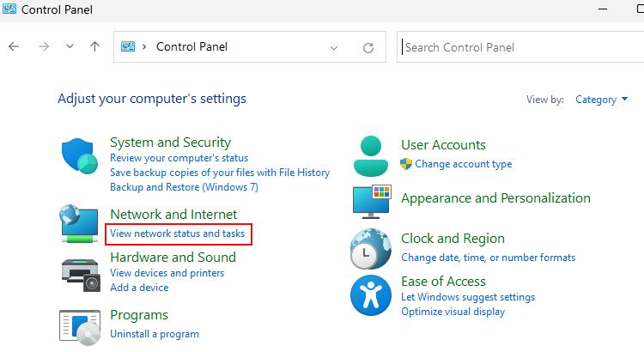Click Uninstall a program link
The image size is (644, 352).
pos(155,334)
